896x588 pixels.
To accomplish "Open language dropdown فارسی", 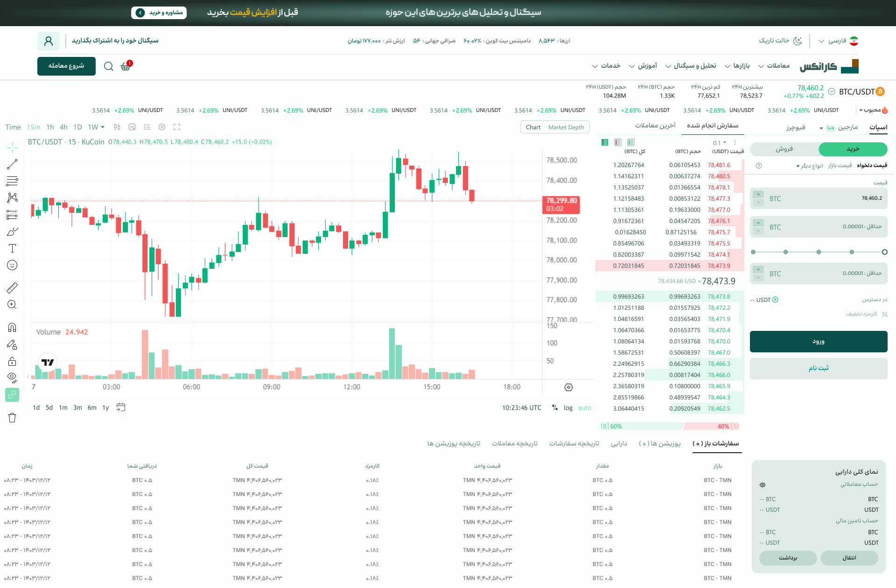I will (838, 41).
